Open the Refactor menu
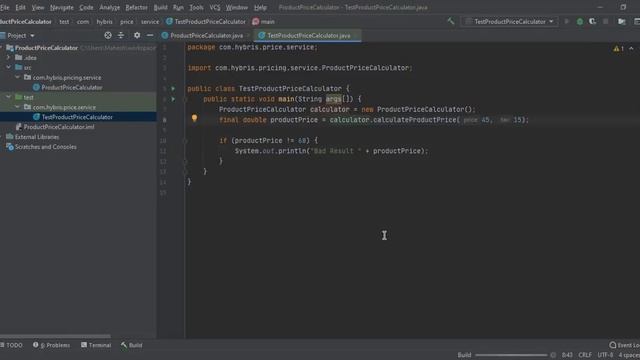640x360 pixels. click(x=136, y=7)
